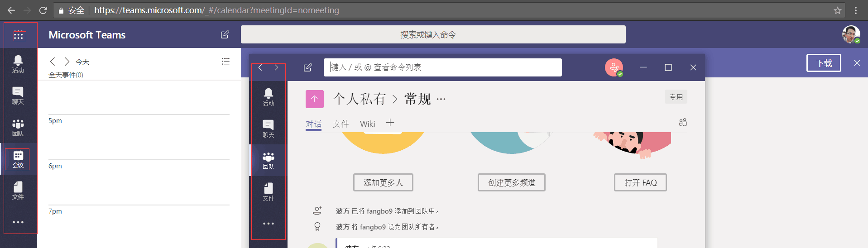Open the app launcher waffle icon
The height and width of the screenshot is (248, 868).
[19, 35]
